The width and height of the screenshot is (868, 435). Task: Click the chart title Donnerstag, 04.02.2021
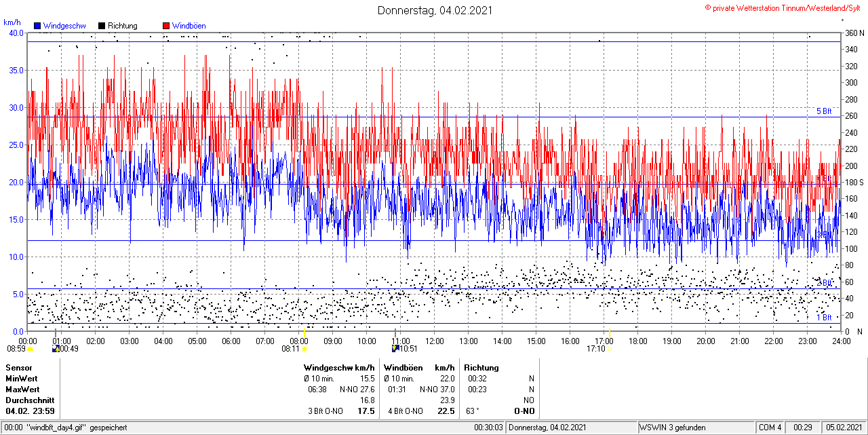(435, 10)
